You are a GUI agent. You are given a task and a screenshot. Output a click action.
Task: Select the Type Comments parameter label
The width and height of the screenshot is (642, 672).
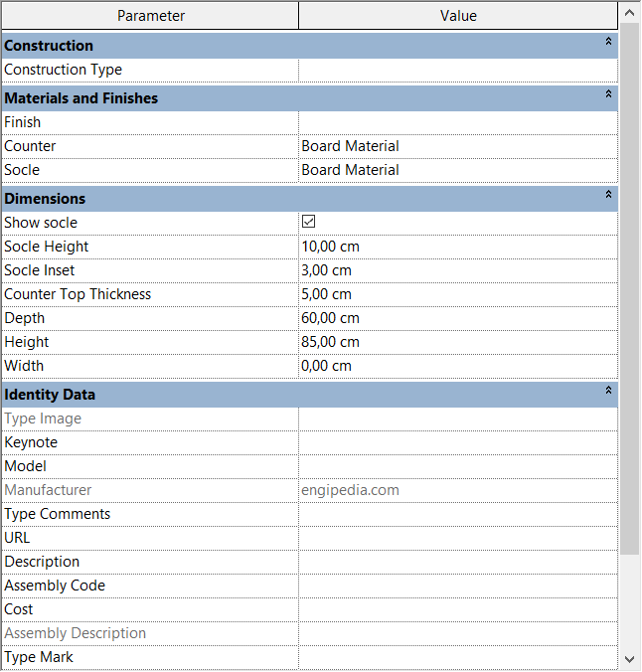[58, 514]
